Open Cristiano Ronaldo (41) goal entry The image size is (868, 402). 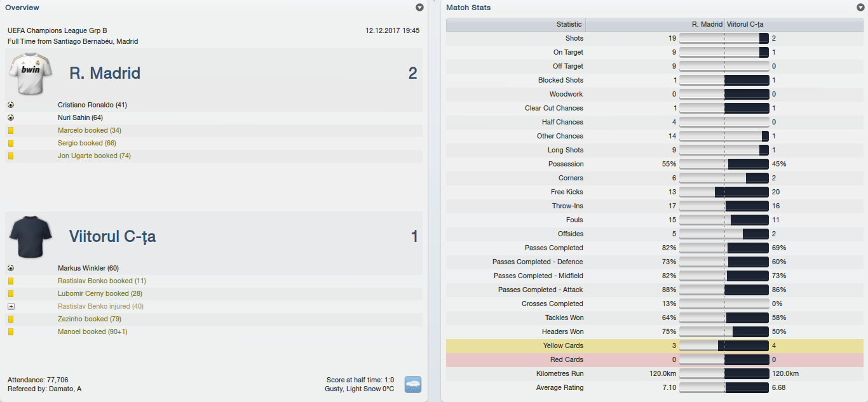(92, 105)
